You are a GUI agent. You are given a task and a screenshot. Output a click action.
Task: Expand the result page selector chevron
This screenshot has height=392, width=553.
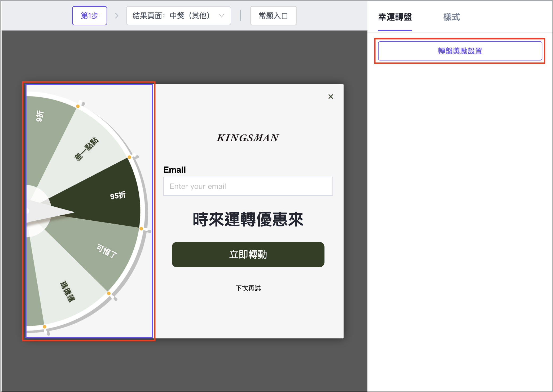222,16
